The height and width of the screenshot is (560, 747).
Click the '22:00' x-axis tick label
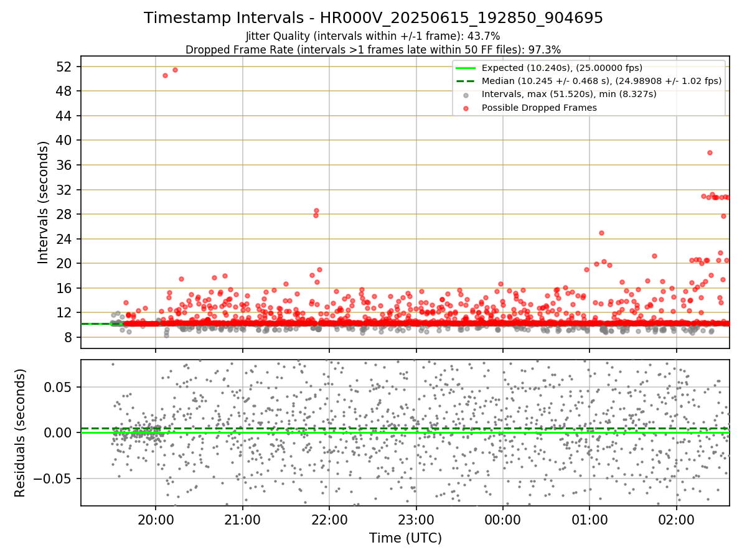(x=329, y=520)
